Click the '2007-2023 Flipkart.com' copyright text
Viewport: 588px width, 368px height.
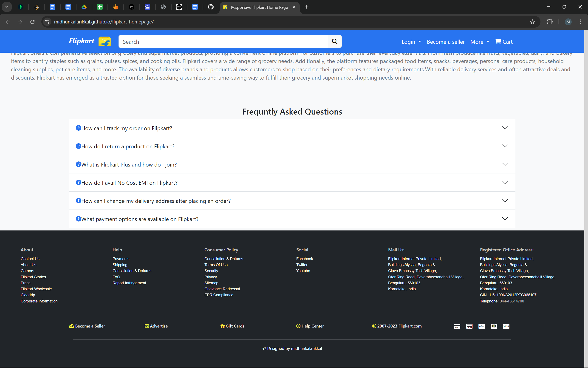point(399,326)
